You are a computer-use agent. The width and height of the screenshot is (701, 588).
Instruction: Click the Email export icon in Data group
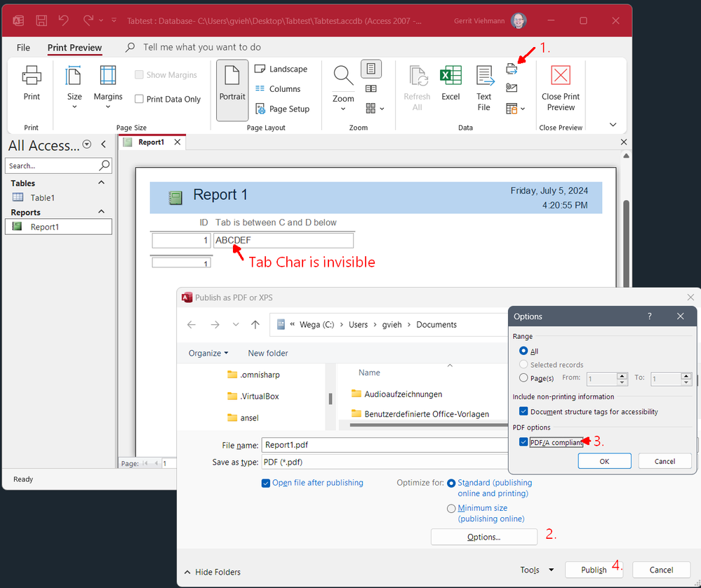[513, 89]
